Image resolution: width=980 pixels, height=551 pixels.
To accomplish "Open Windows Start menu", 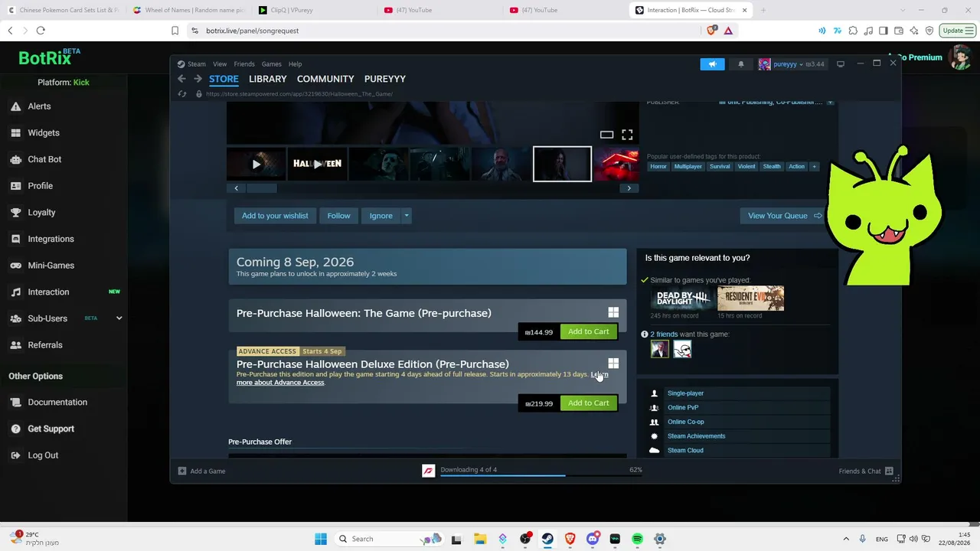I will tap(321, 539).
